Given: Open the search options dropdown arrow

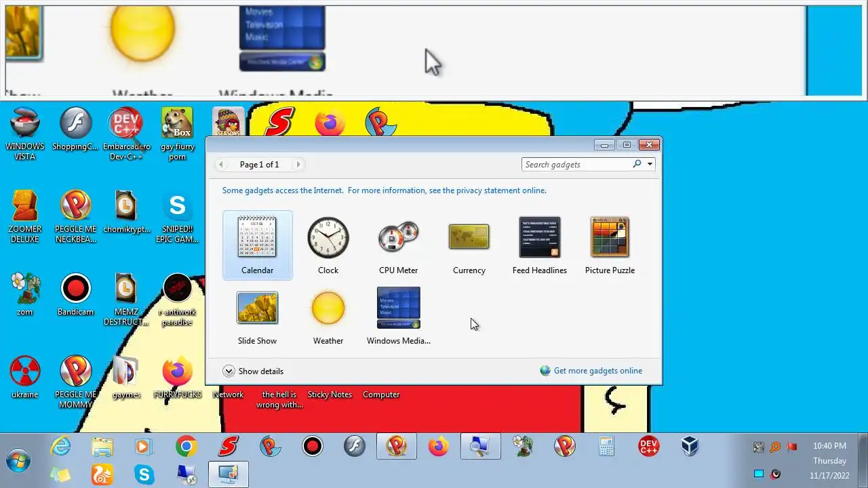Looking at the screenshot, I should 650,164.
